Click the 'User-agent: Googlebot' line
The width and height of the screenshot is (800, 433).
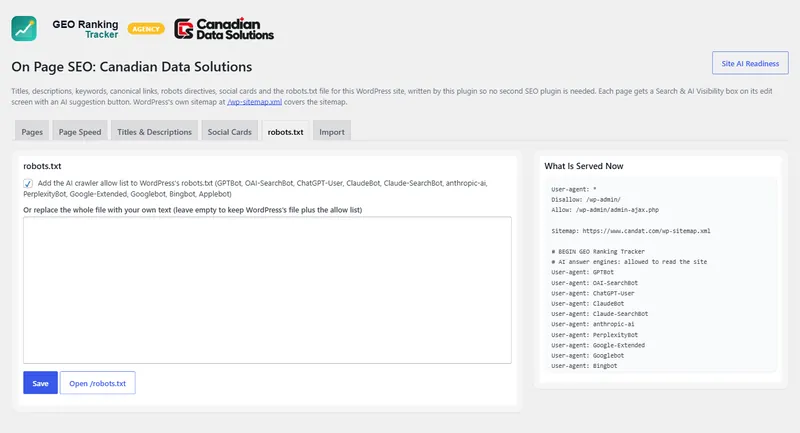(587, 355)
